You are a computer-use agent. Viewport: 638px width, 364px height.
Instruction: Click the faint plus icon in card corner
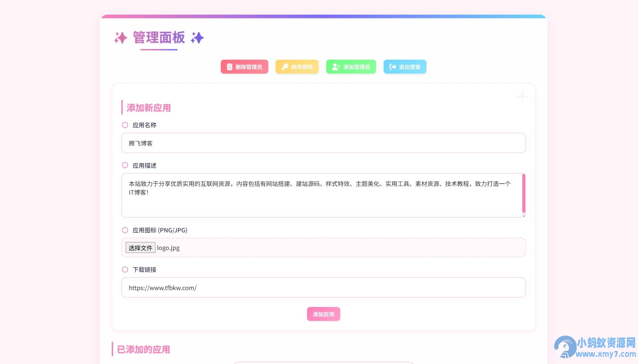[x=522, y=96]
